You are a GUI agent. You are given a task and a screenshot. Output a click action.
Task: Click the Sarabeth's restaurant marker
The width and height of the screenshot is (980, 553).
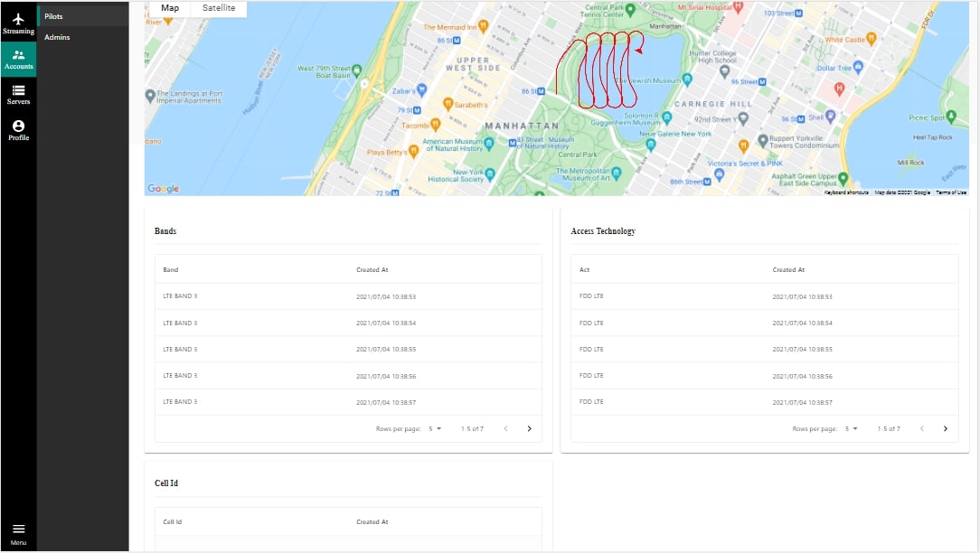tap(448, 104)
